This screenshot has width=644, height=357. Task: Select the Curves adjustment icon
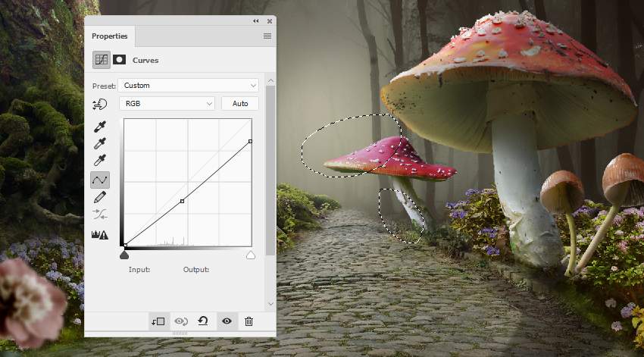click(x=101, y=60)
